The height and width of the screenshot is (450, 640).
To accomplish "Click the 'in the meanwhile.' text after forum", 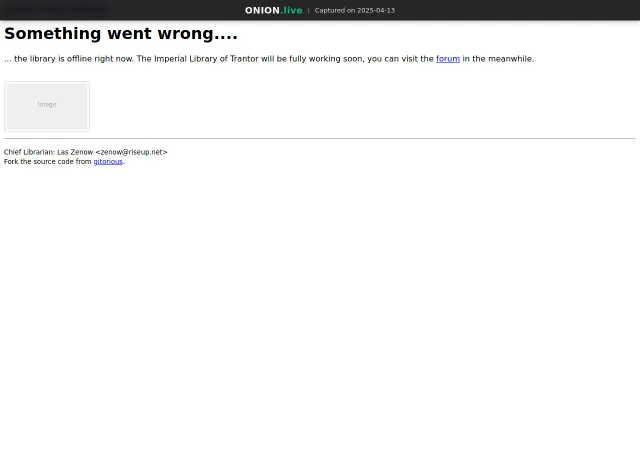I will pyautogui.click(x=498, y=59).
